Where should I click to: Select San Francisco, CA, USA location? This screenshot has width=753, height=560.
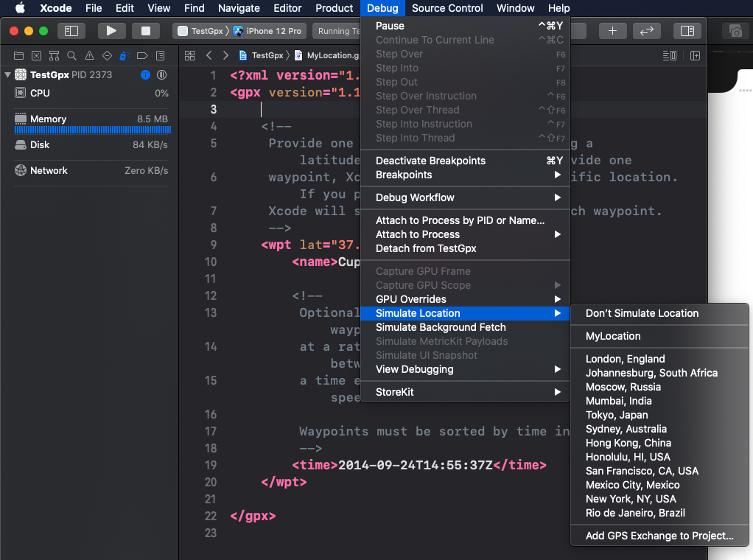coord(659,471)
